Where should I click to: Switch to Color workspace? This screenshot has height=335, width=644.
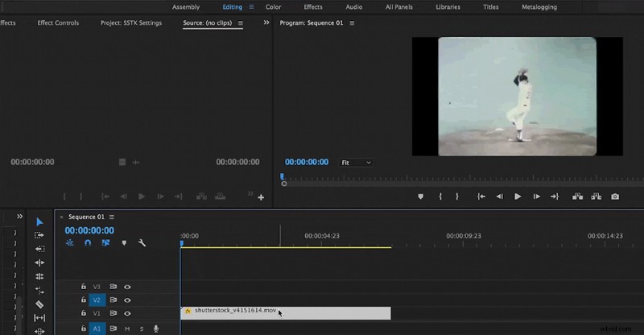coord(273,7)
